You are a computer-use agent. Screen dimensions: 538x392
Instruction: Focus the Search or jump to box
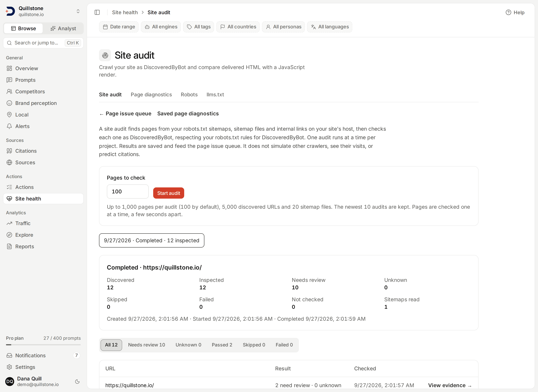[x=44, y=43]
